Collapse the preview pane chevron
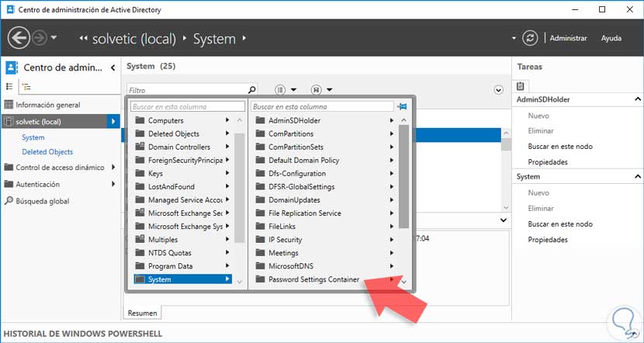 coord(504,220)
